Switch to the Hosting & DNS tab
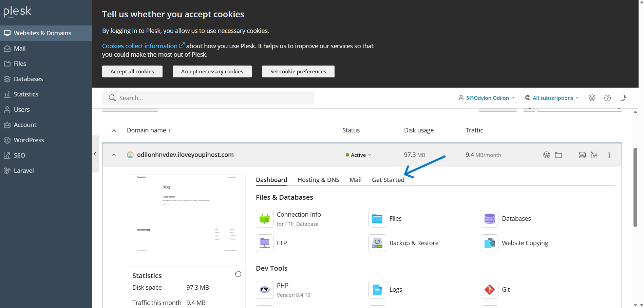The width and height of the screenshot is (644, 308). click(x=318, y=180)
